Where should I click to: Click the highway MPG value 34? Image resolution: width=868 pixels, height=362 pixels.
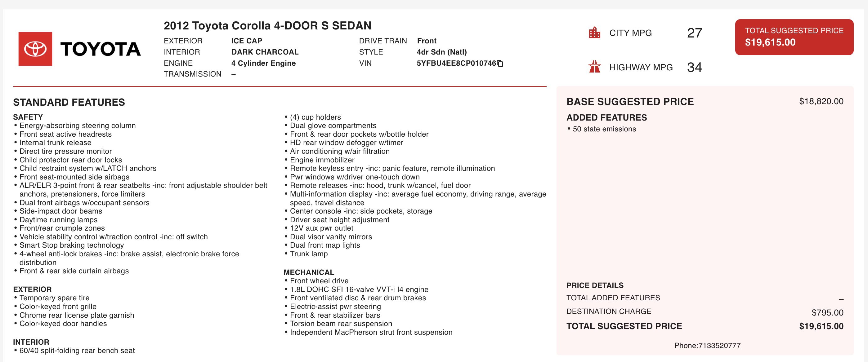coord(695,67)
